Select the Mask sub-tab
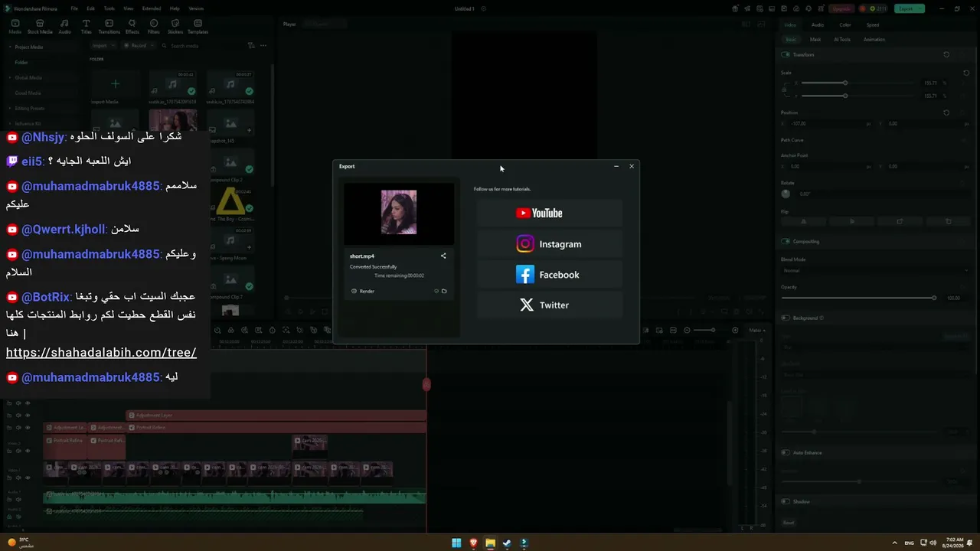This screenshot has height=551, width=980. [x=815, y=39]
